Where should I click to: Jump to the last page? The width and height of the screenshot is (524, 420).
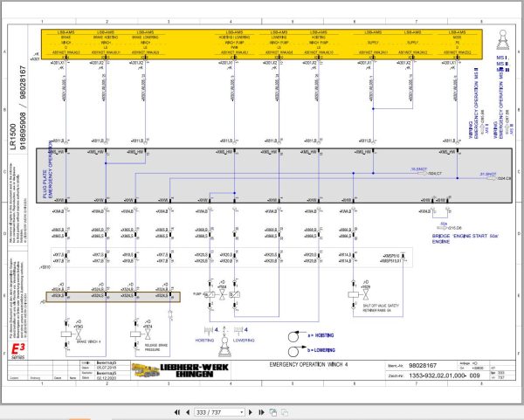261,412
